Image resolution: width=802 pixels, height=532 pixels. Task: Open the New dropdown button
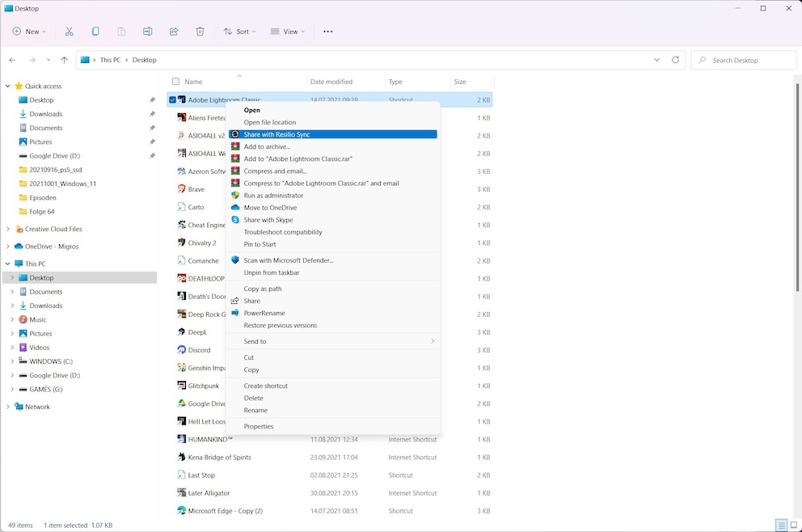(x=29, y=32)
